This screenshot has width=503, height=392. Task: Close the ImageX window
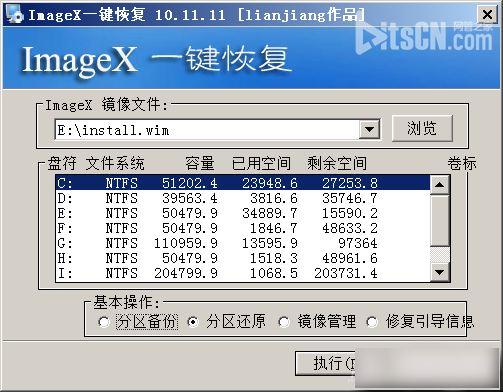point(487,14)
